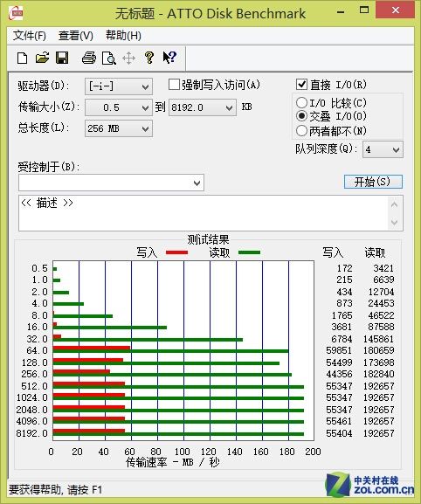Open the 8192.0 transfer size end dropdown

[x=203, y=107]
